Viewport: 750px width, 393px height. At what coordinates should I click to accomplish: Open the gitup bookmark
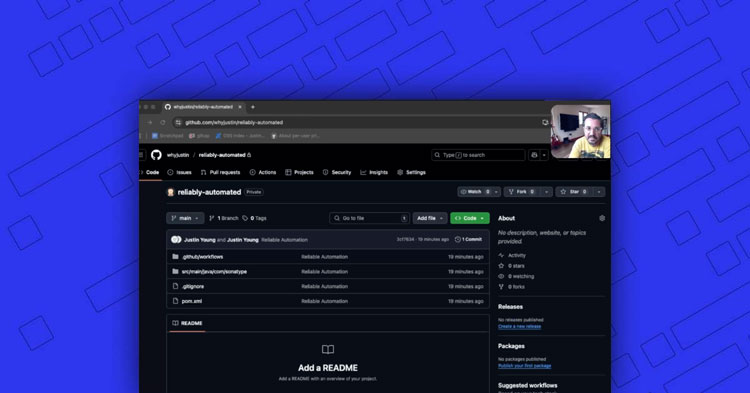pyautogui.click(x=199, y=136)
